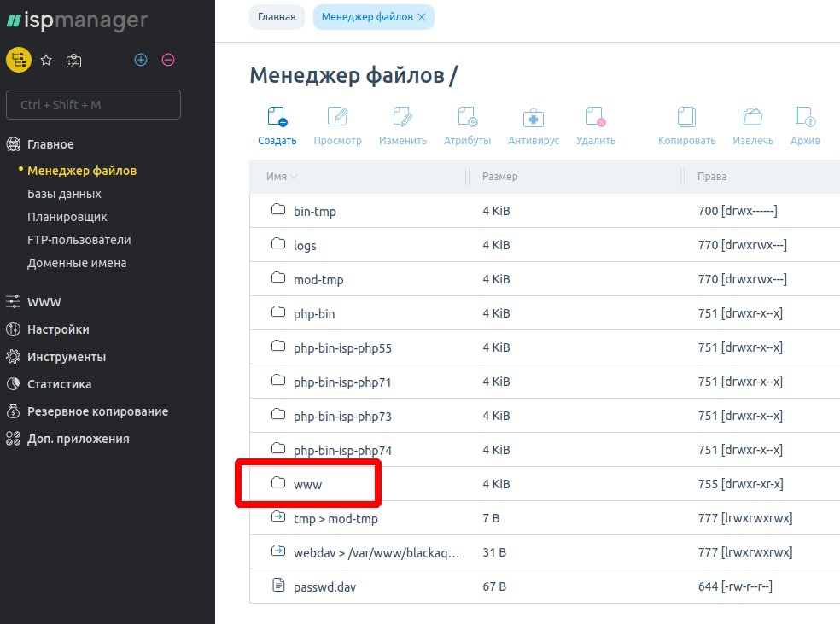Click the Создать (Create) file icon

click(x=277, y=118)
